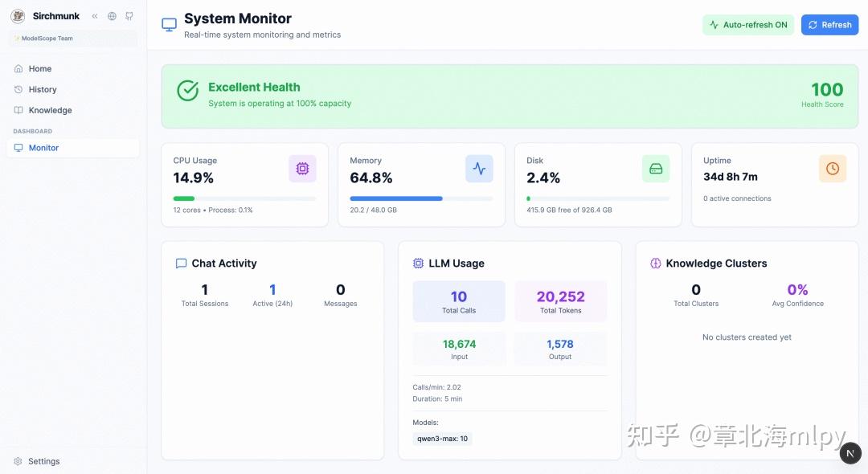Click the Memory usage progress bar
The height and width of the screenshot is (474, 868).
coord(421,198)
